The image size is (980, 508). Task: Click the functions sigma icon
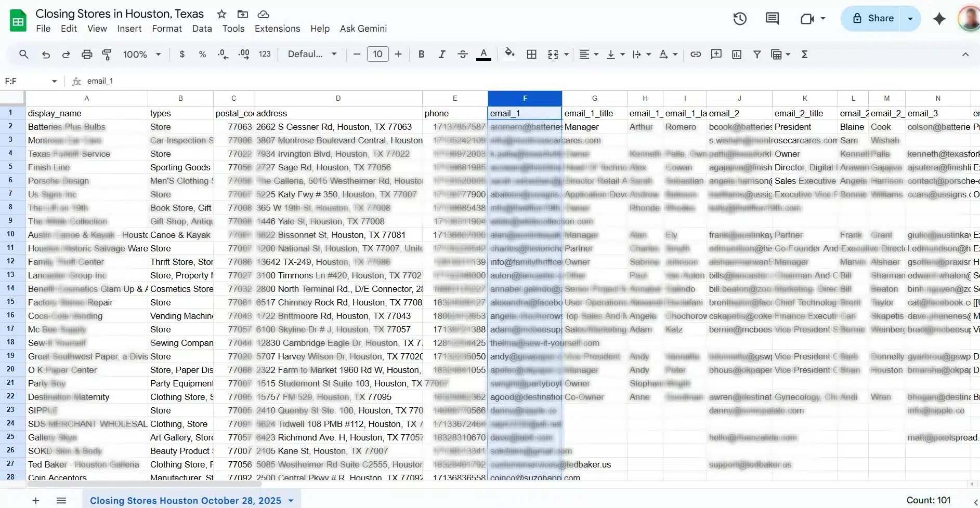(x=804, y=55)
